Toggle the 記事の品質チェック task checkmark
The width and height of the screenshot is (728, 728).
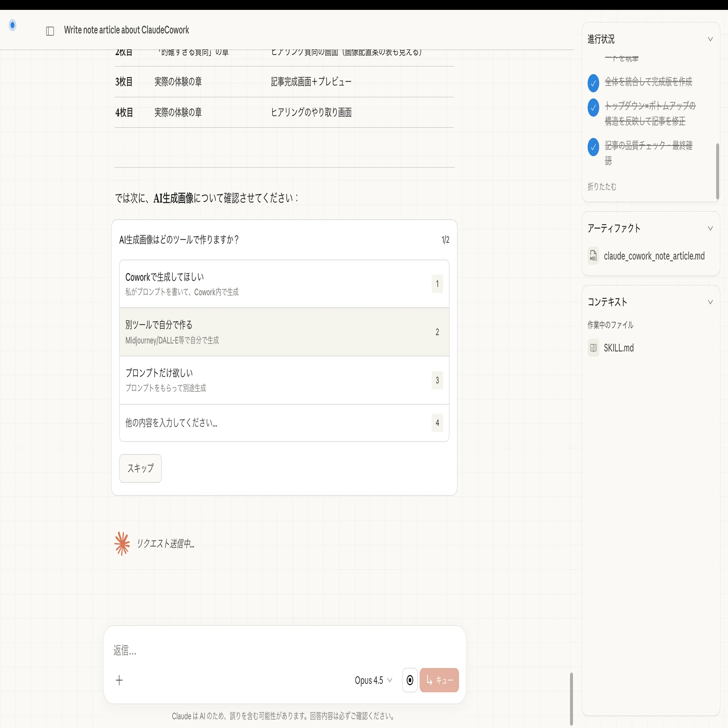click(x=593, y=147)
